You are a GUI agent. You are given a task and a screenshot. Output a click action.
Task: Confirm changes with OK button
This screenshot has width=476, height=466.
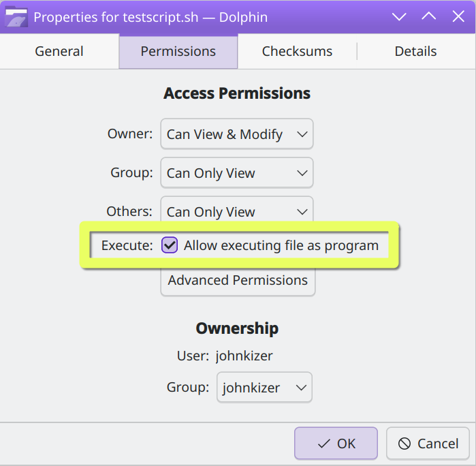click(x=336, y=444)
